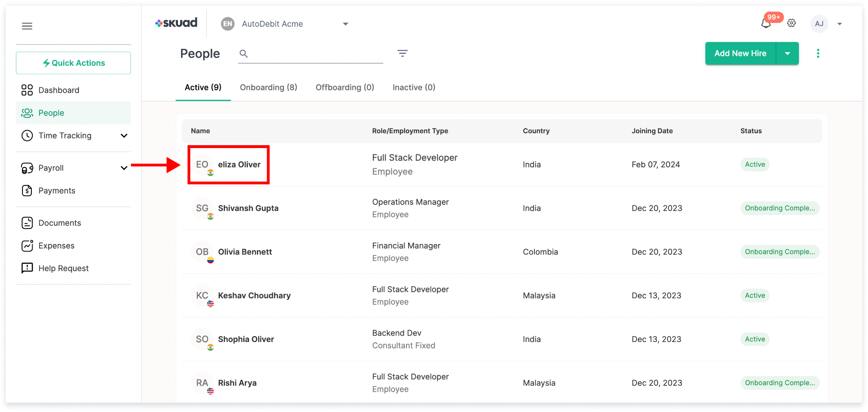Switch to the Onboarding (8) tab
This screenshot has width=868, height=412.
tap(269, 87)
